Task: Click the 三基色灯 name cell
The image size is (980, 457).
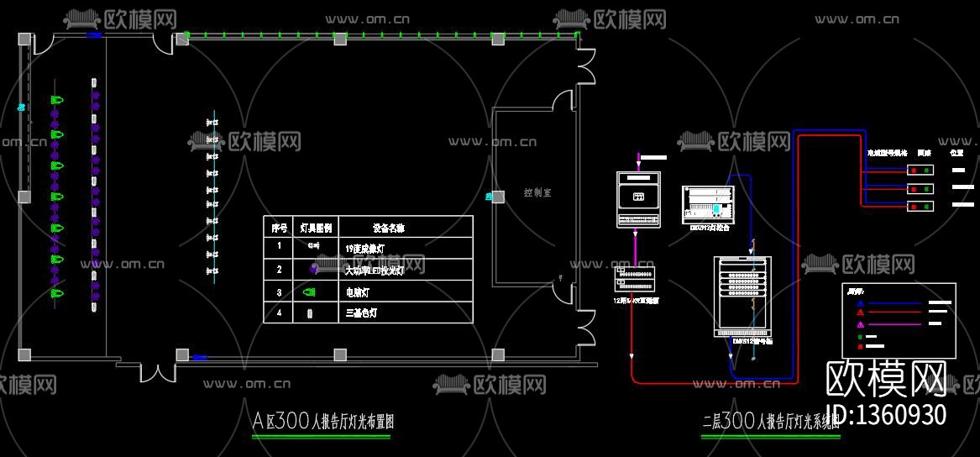Action: tap(361, 314)
